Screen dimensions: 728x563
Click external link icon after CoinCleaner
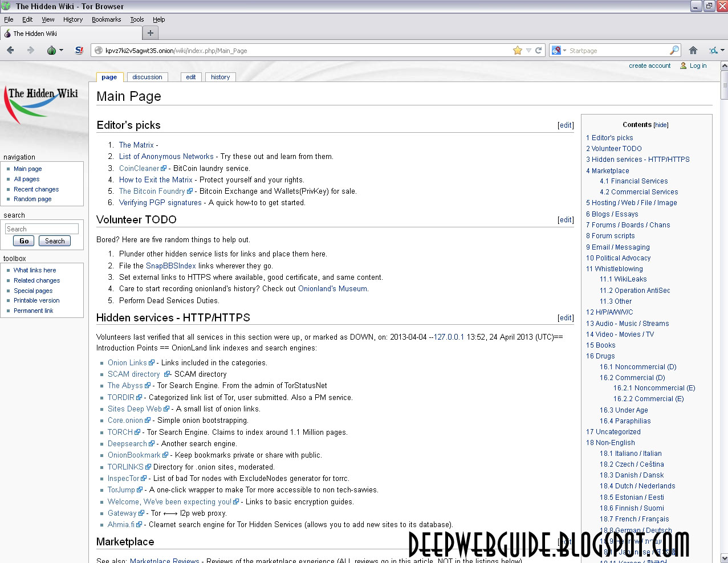click(x=164, y=168)
